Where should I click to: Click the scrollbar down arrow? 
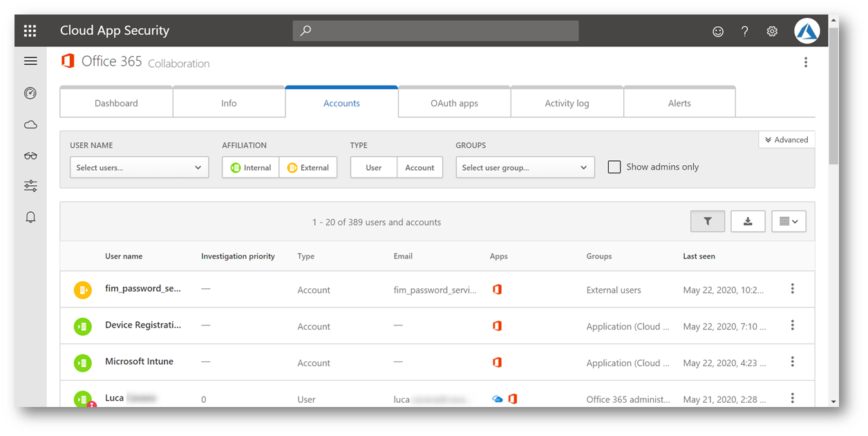(x=833, y=401)
